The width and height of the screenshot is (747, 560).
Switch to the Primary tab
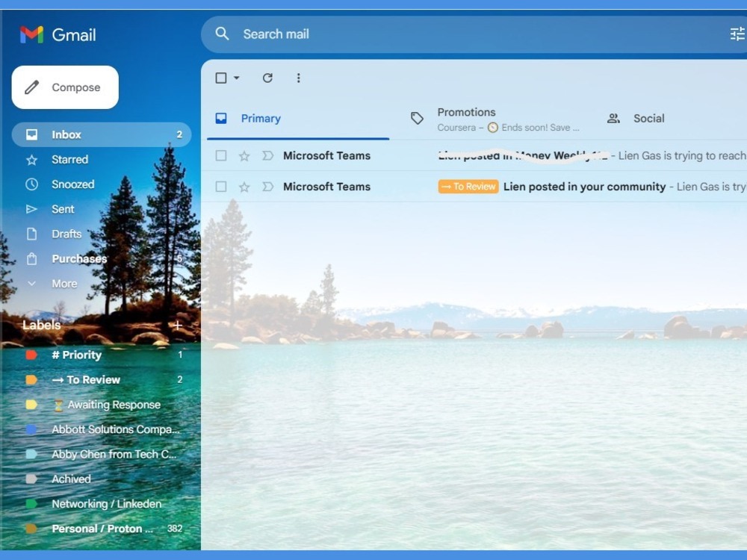pyautogui.click(x=298, y=119)
